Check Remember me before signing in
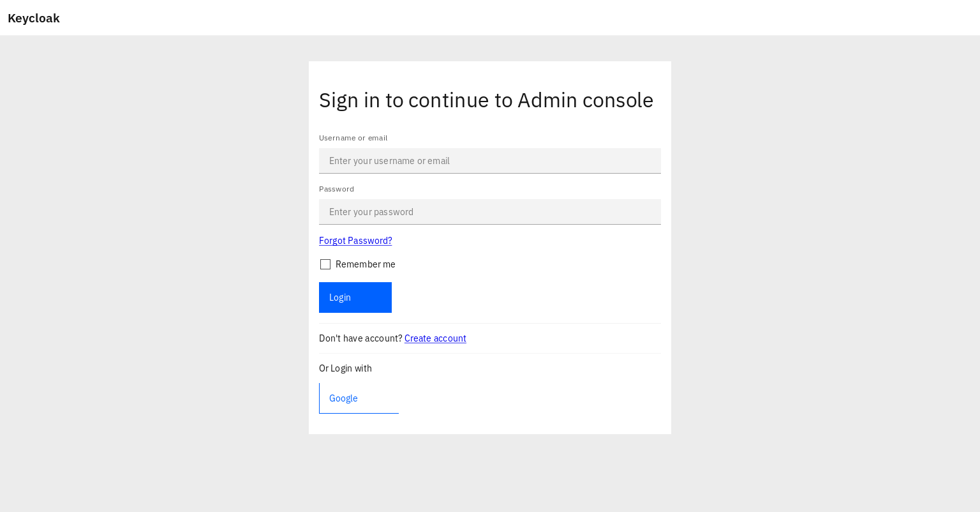Image resolution: width=980 pixels, height=512 pixels. (x=325, y=264)
